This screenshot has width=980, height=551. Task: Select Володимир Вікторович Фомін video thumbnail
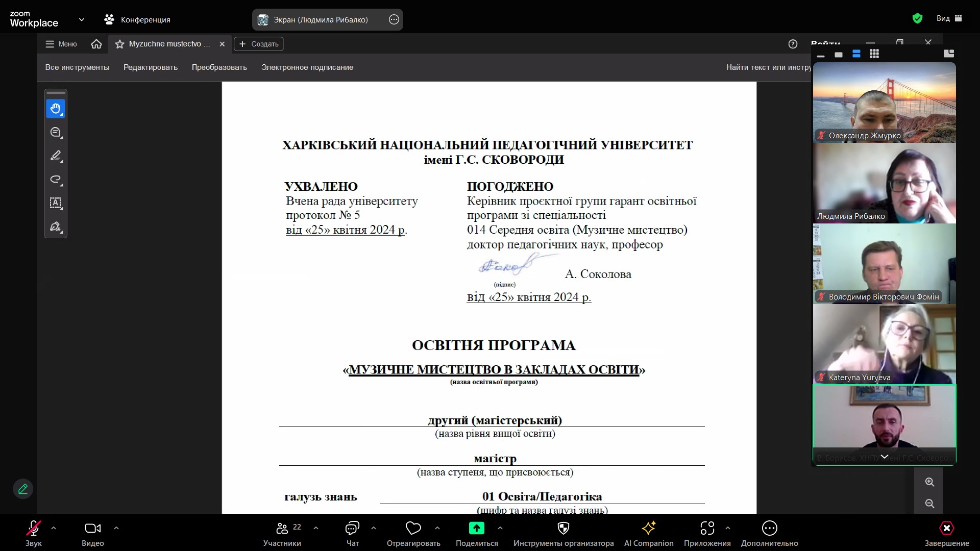click(885, 264)
